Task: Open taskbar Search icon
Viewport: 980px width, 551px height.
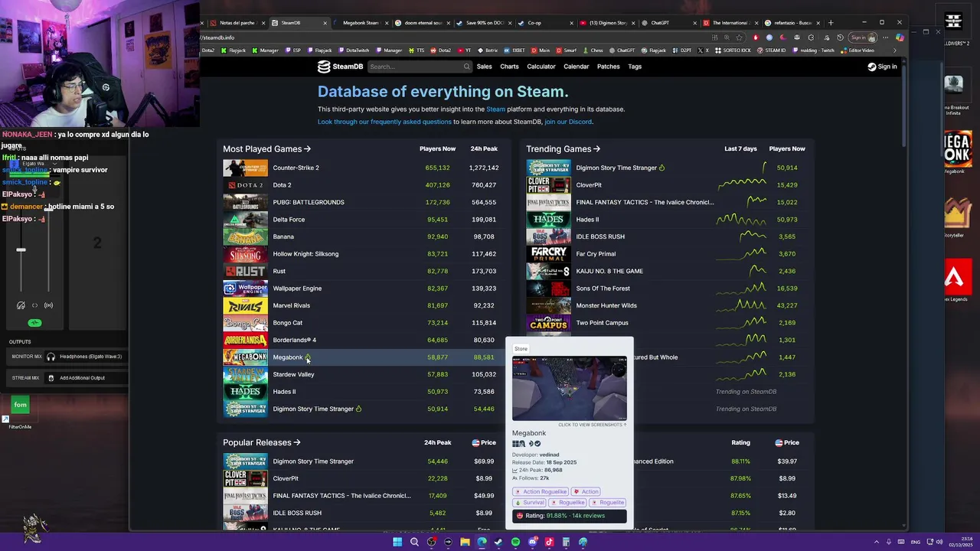Action: click(x=414, y=542)
